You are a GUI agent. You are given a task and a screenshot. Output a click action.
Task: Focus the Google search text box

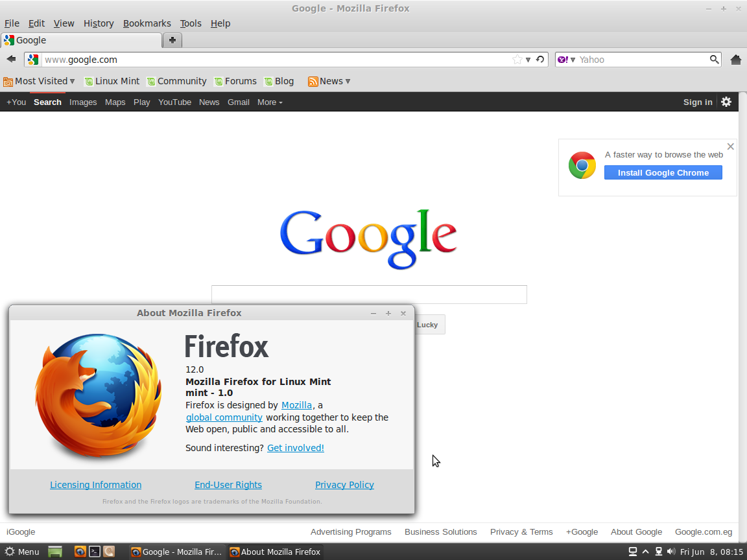[x=369, y=294]
